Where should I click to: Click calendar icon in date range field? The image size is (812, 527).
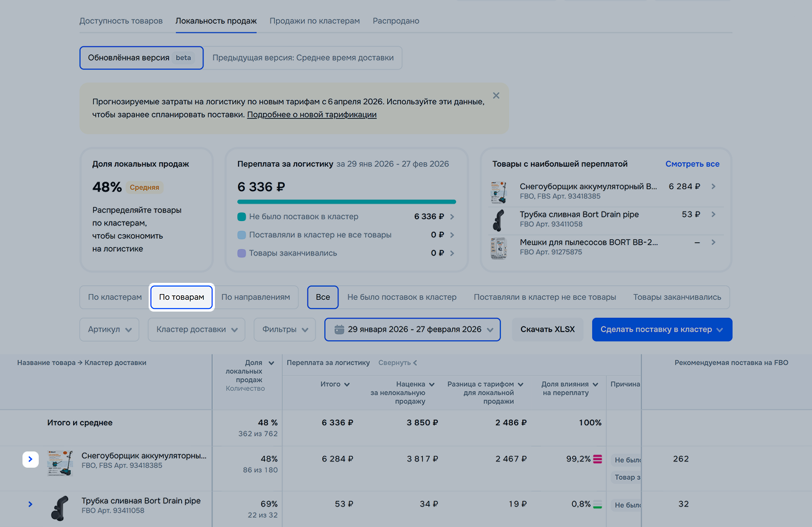[339, 330]
